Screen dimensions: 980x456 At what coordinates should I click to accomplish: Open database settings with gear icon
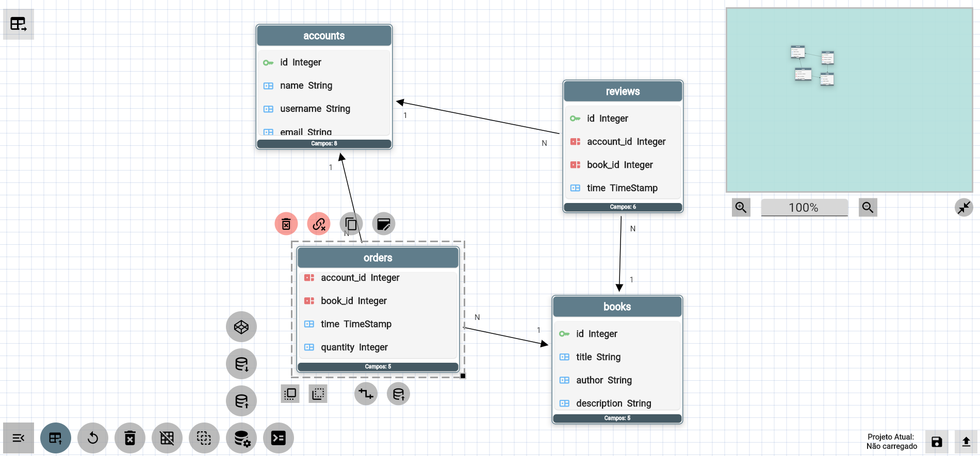(241, 438)
